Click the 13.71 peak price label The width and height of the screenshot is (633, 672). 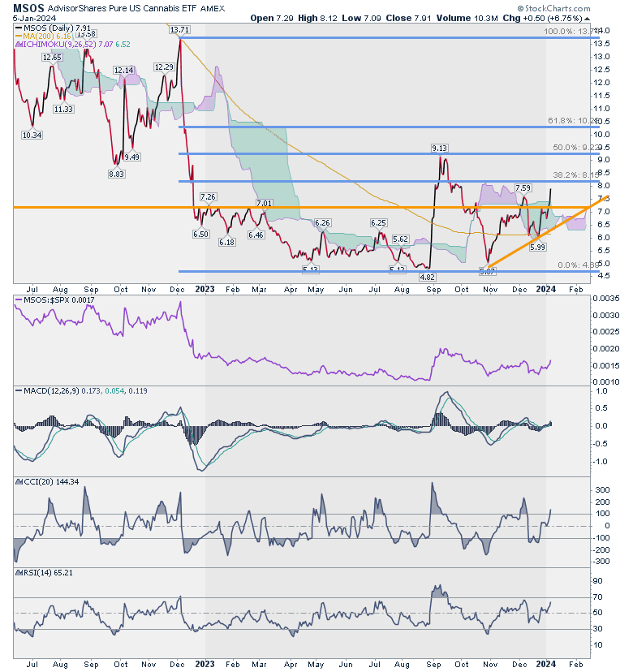179,29
